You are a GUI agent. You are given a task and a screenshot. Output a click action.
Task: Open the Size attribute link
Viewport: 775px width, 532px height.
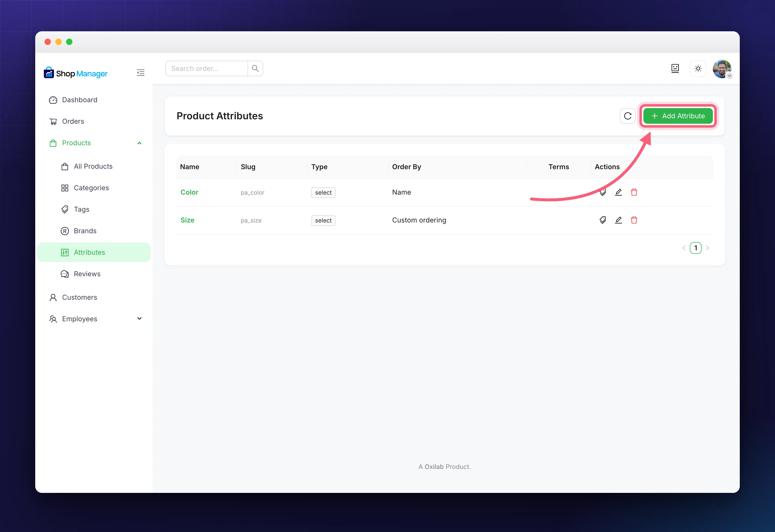pyautogui.click(x=187, y=220)
